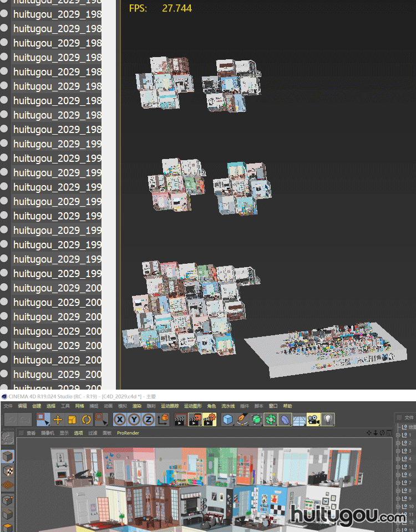416x532 pixels.
Task: Expand object 1 in Object Manager
Action: coord(398,435)
